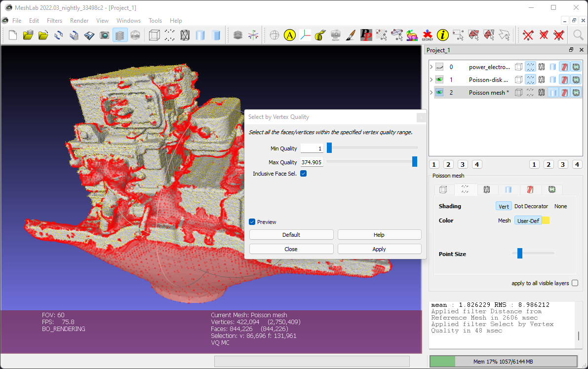Click the yellow A annotation tool icon
Viewport: 588px width, 369px height.
click(289, 35)
